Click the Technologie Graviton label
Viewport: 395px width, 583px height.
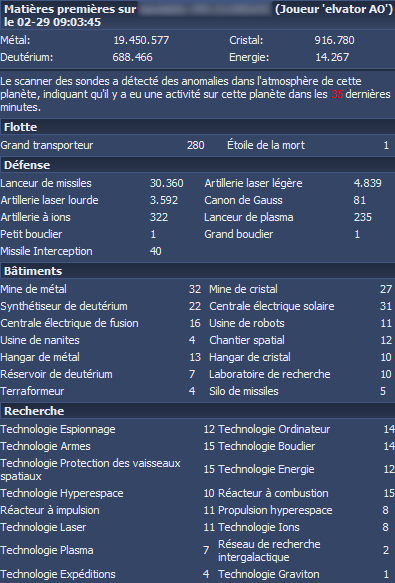[x=269, y=574]
